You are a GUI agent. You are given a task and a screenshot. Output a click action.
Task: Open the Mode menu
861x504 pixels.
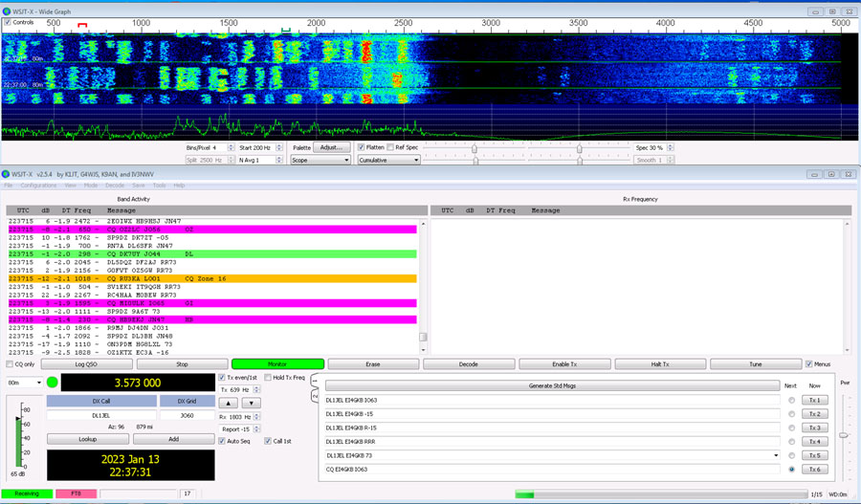91,186
